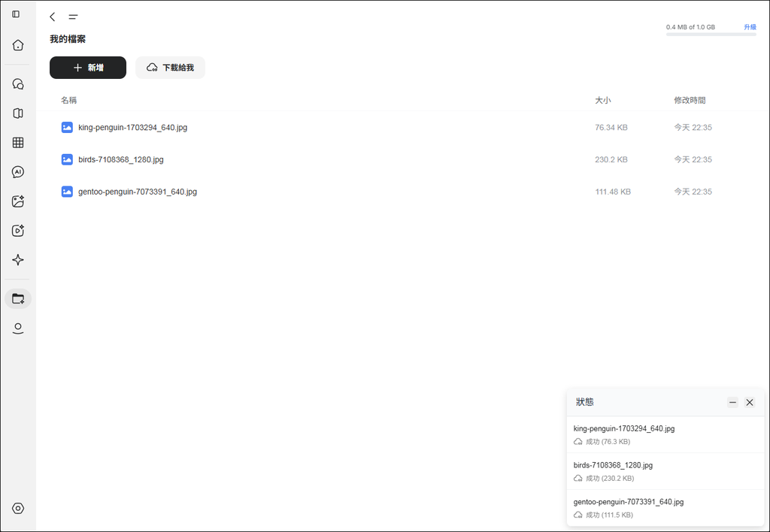This screenshot has height=532, width=770.
Task: Click the two-line menu icon beside back arrow
Action: point(73,17)
